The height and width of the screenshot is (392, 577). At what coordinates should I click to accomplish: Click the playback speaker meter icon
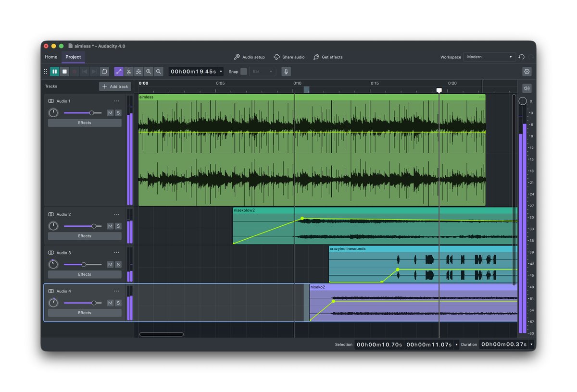[527, 88]
